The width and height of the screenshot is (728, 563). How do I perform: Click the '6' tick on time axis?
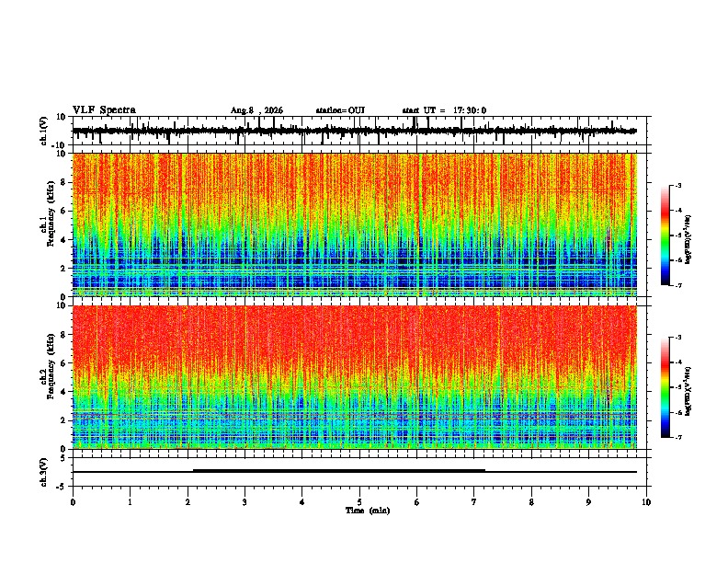[x=417, y=502]
